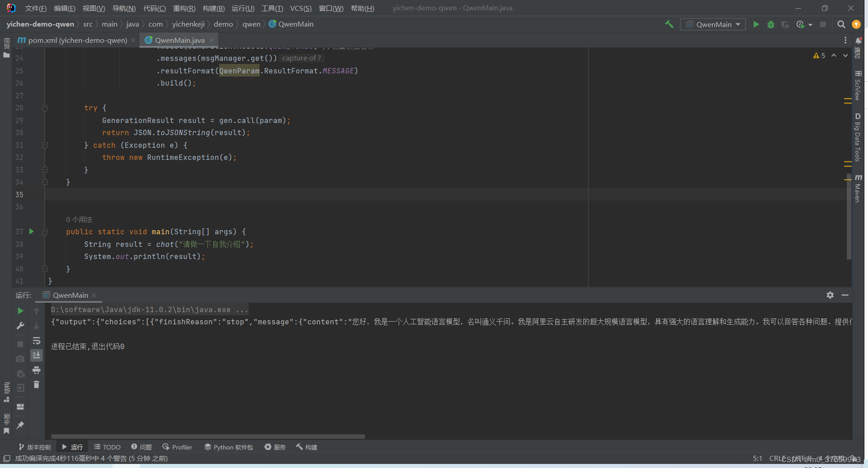Open the Profiler tool window
Screen dimensions: 868x468
(177, 447)
